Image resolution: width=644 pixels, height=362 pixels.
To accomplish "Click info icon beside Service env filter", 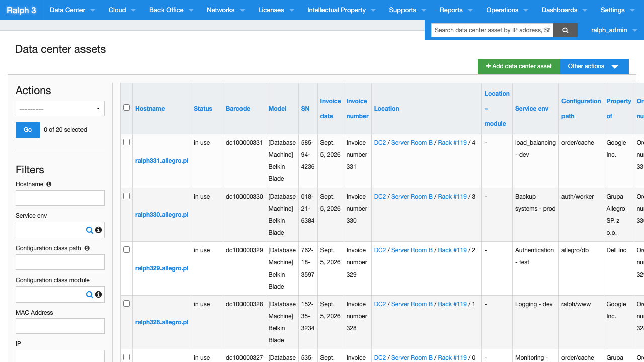I will click(x=99, y=230).
